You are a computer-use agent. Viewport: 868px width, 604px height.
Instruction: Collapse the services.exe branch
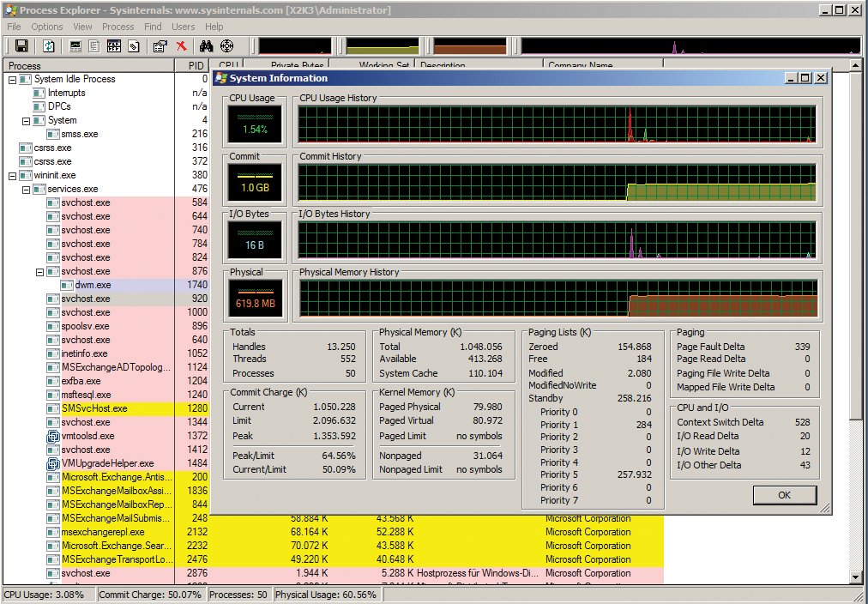tap(26, 189)
